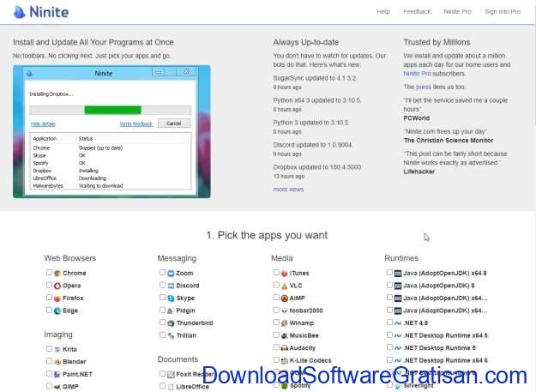The height and width of the screenshot is (392, 536).
Task: Go to Ninite Pro in header
Action: 457,12
